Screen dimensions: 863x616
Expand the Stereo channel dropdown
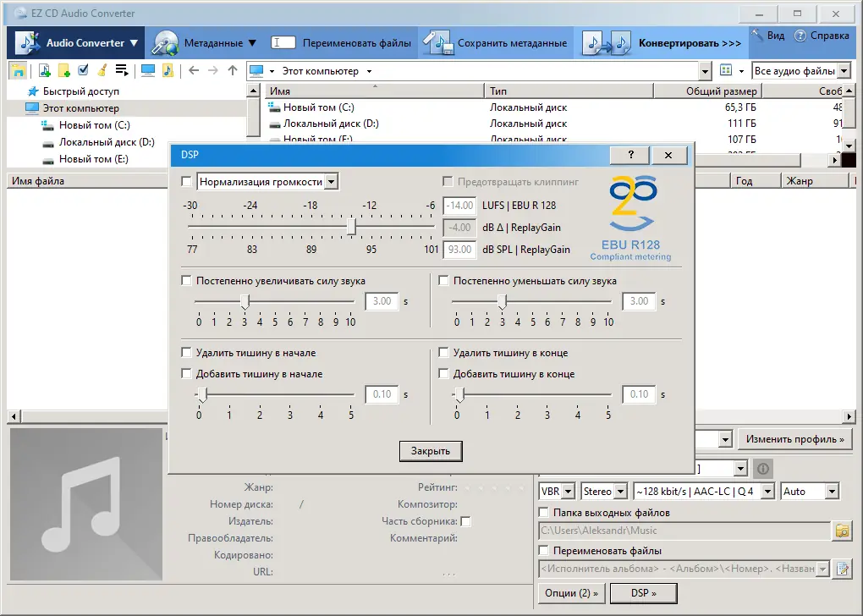602,491
